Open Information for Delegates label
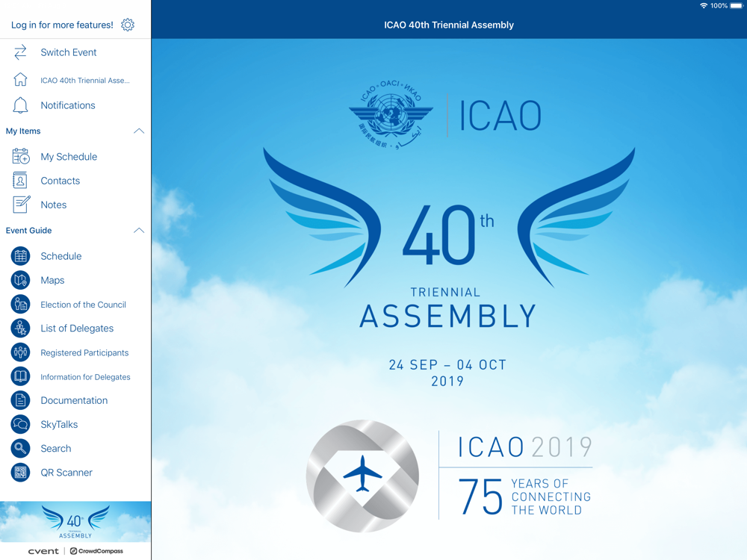Viewport: 747px width, 560px height. [85, 377]
